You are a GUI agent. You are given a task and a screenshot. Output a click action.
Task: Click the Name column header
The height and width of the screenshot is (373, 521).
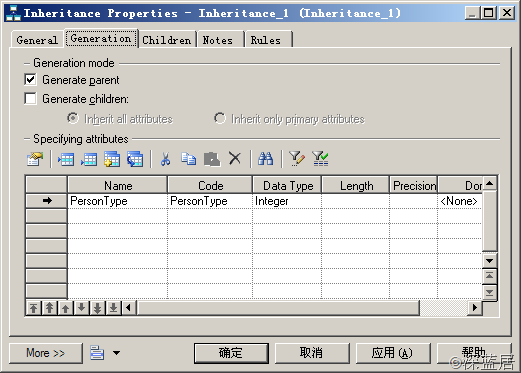pyautogui.click(x=117, y=185)
